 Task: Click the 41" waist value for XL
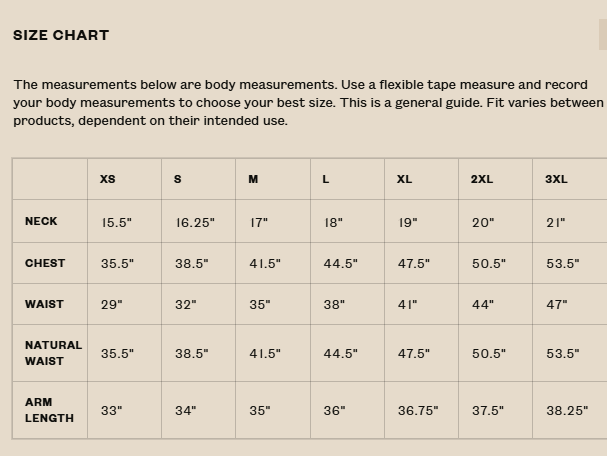(x=408, y=305)
